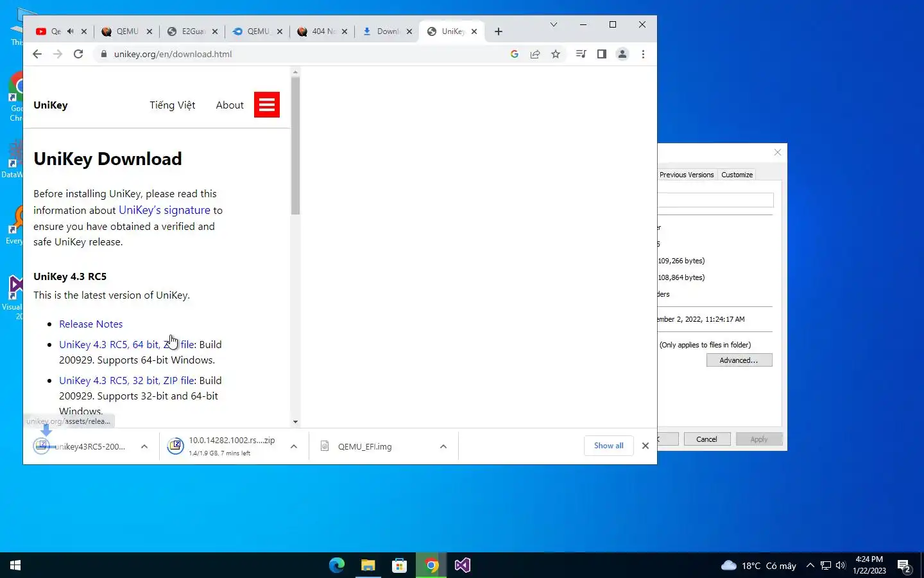Screen dimensions: 924x578
Task: Open the notification center icon
Action: 905,566
